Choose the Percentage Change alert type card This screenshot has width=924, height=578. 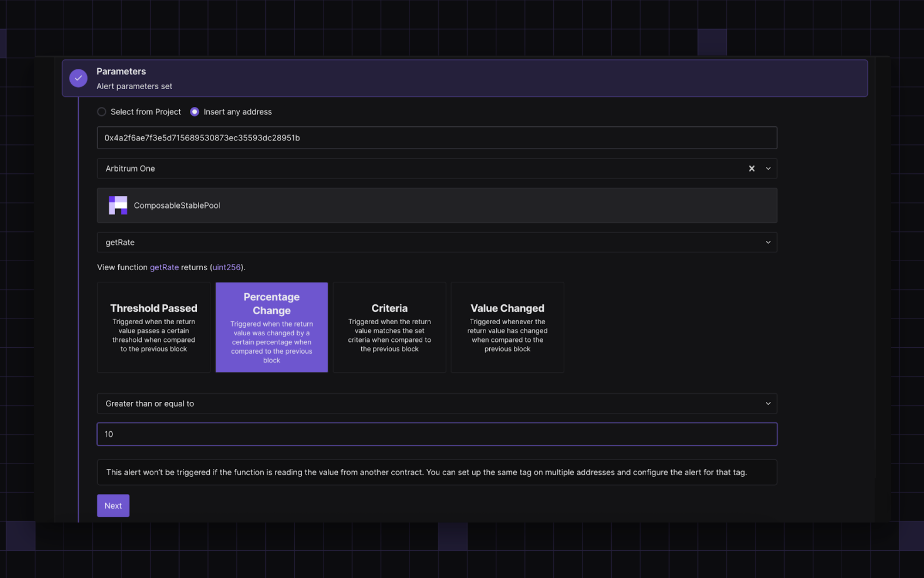click(x=272, y=327)
